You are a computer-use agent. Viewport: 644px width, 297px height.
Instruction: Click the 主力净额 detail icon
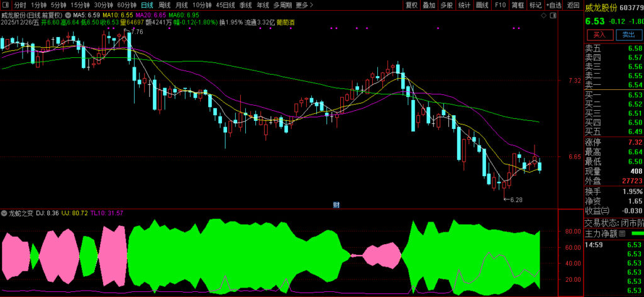[621, 234]
